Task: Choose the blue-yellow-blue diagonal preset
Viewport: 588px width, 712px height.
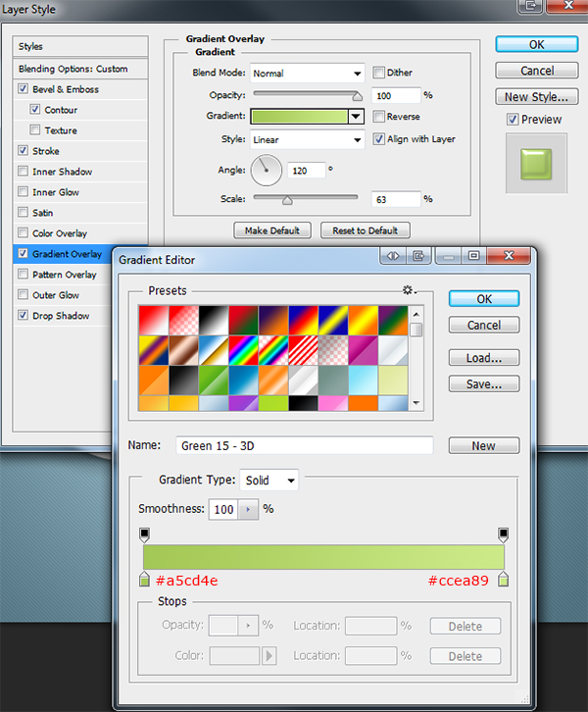Action: [x=333, y=320]
